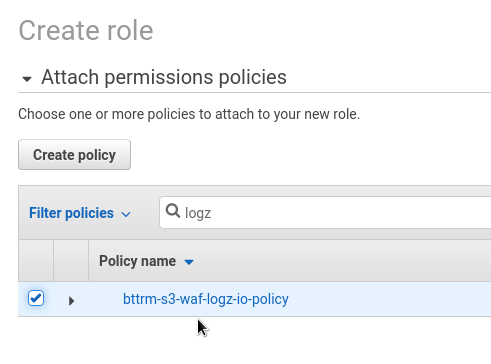The image size is (491, 364).
Task: Click the word 'logz' inside the search box
Action: (x=198, y=213)
